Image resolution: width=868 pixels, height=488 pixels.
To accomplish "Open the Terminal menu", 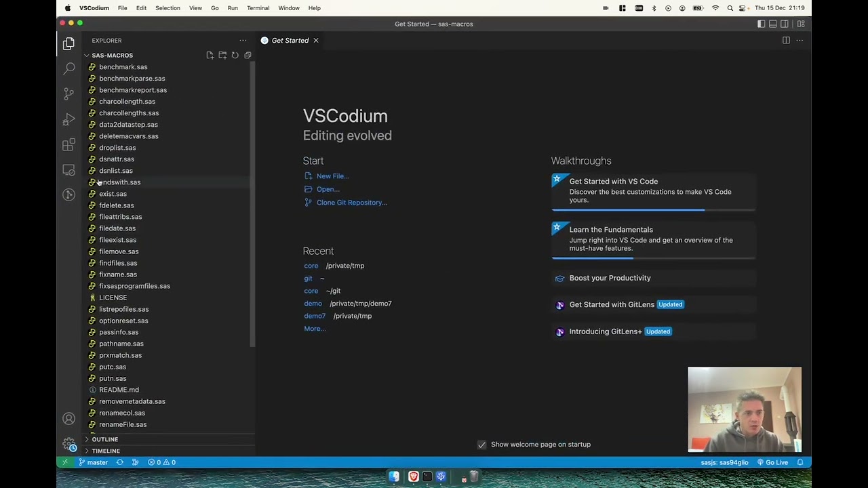I will pyautogui.click(x=258, y=8).
